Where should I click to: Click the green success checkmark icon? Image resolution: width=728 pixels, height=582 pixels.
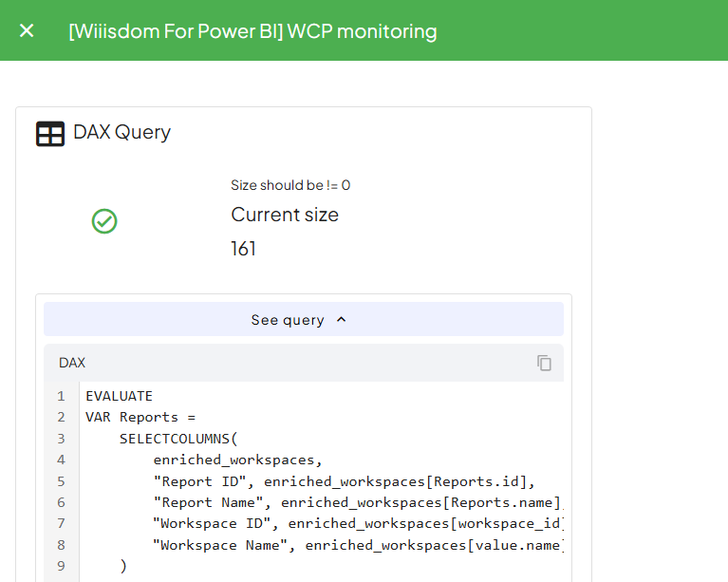104,221
